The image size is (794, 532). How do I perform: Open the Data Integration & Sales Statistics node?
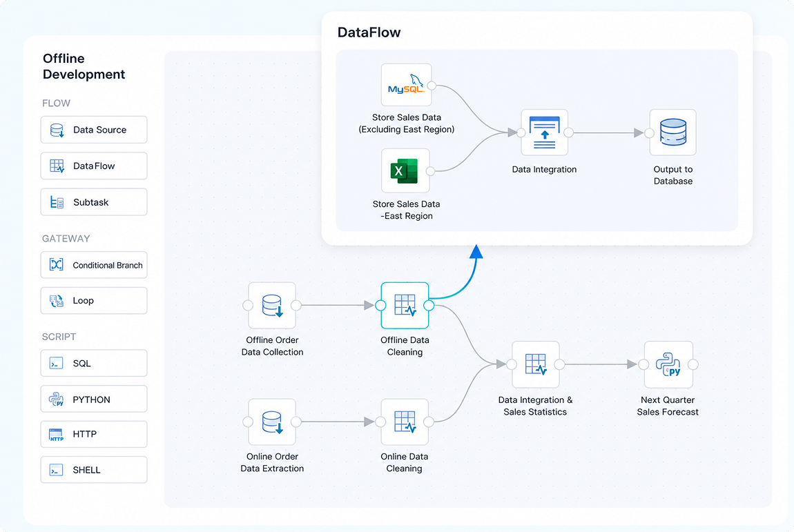(536, 364)
